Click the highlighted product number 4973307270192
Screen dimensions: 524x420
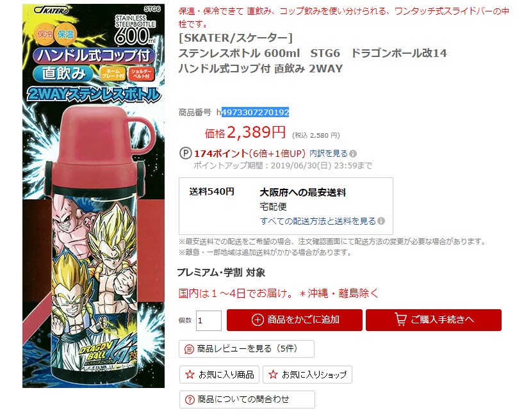coord(256,112)
